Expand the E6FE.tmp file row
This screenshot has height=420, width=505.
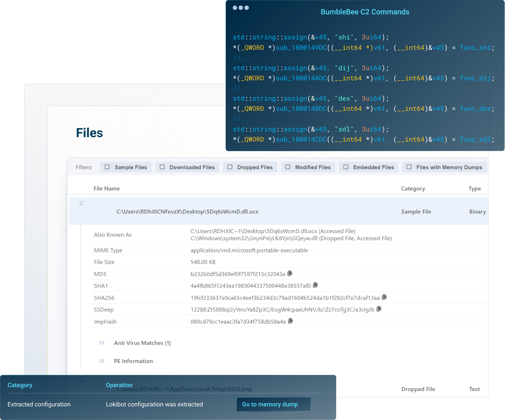(x=81, y=381)
